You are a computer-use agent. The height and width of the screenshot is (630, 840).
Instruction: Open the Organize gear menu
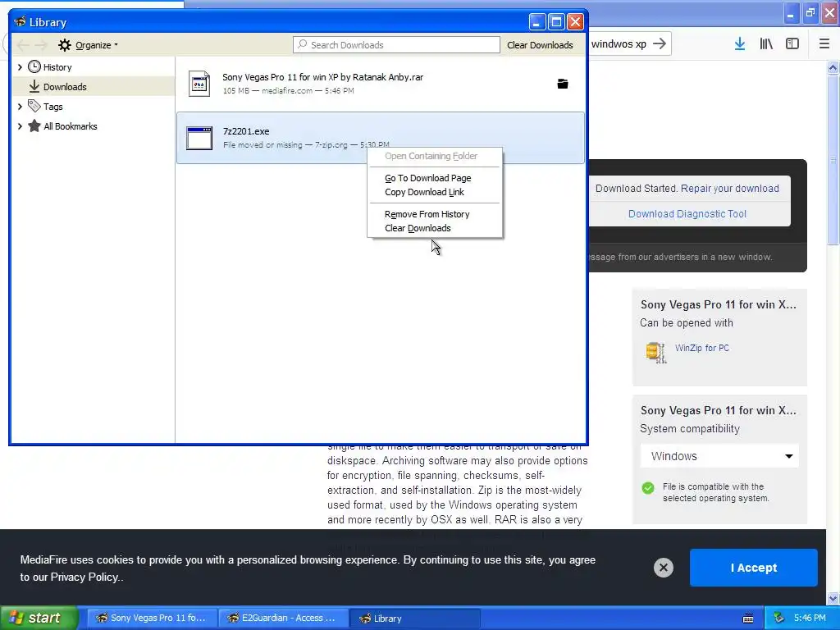[x=88, y=45]
